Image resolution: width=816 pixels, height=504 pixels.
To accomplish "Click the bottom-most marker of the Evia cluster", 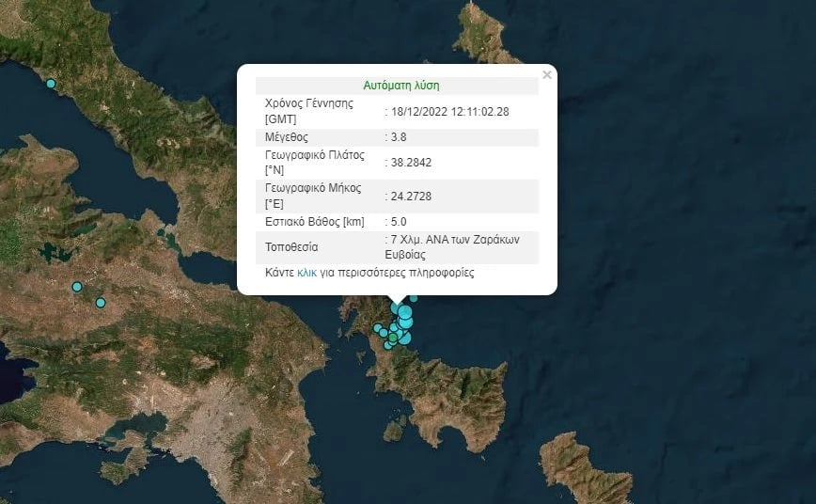I will tap(388, 345).
